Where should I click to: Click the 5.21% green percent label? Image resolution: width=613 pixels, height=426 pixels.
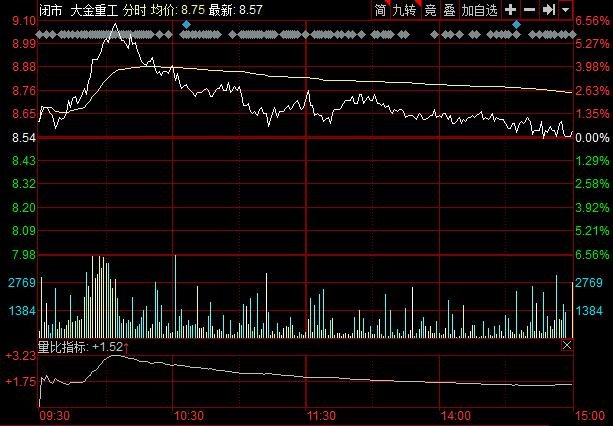(592, 231)
